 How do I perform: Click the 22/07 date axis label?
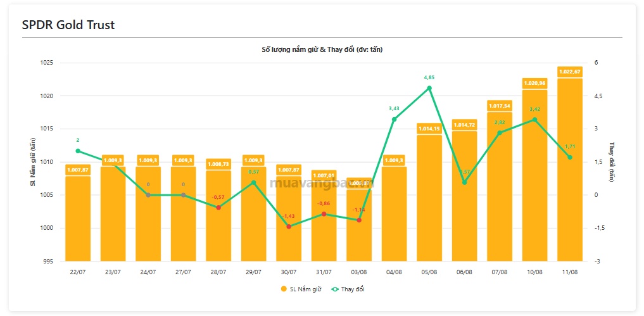[78, 272]
